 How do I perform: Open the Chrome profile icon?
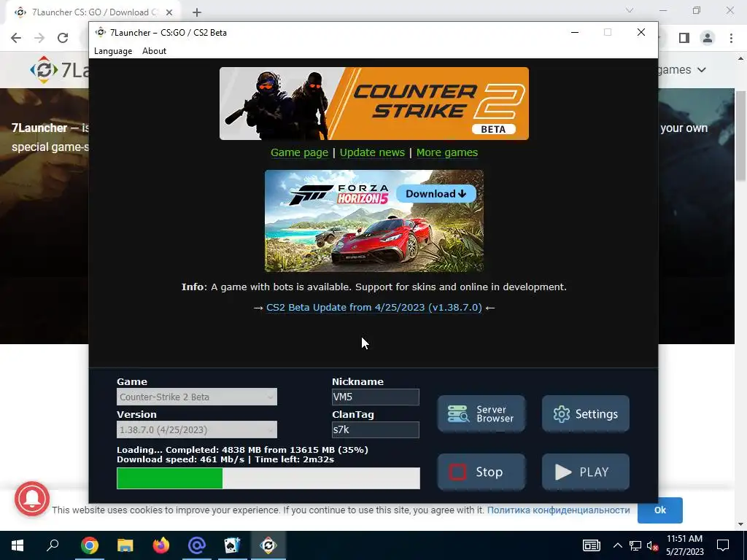(708, 38)
